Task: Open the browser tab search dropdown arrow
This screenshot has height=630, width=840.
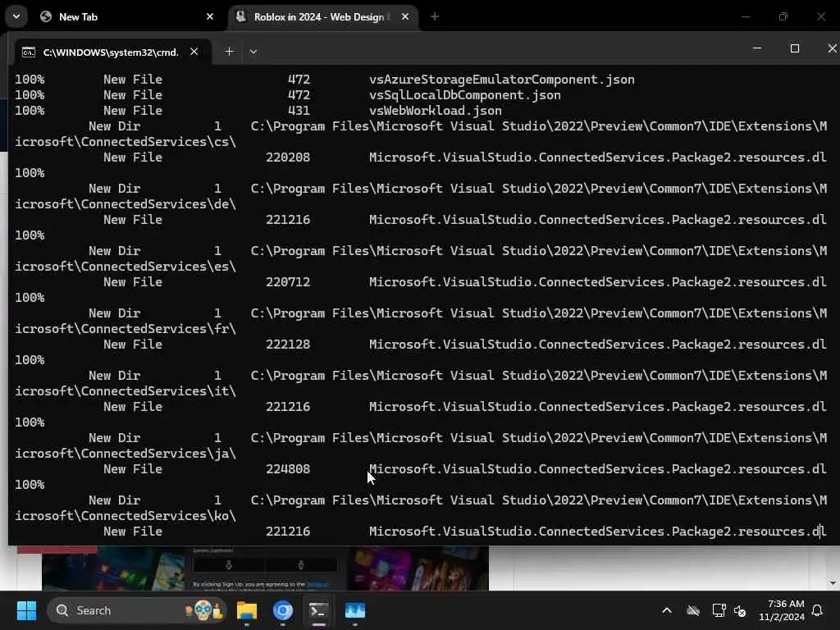Action: (16, 16)
